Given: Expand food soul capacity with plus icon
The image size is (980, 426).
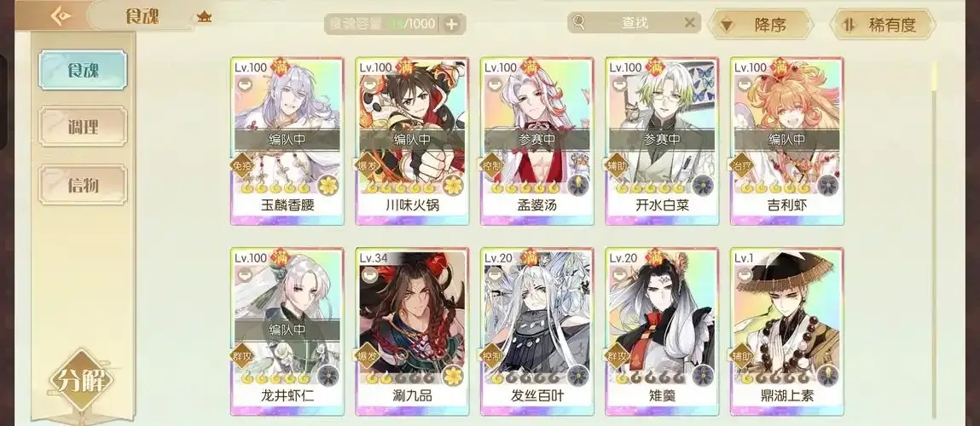Looking at the screenshot, I should (x=452, y=24).
